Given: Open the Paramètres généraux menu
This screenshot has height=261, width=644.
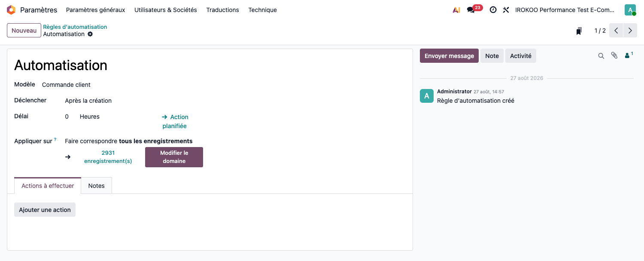Looking at the screenshot, I should (x=95, y=10).
